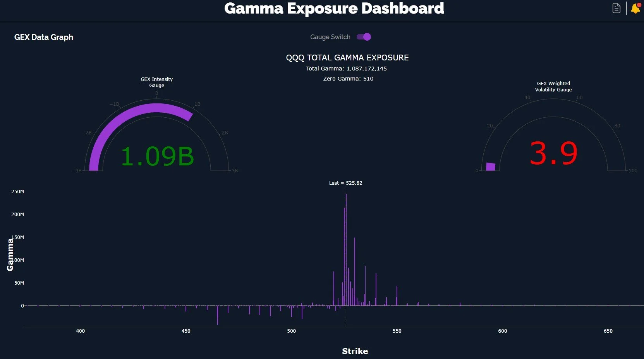
Task: Click the GEX Intensity Gauge label
Action: [157, 82]
